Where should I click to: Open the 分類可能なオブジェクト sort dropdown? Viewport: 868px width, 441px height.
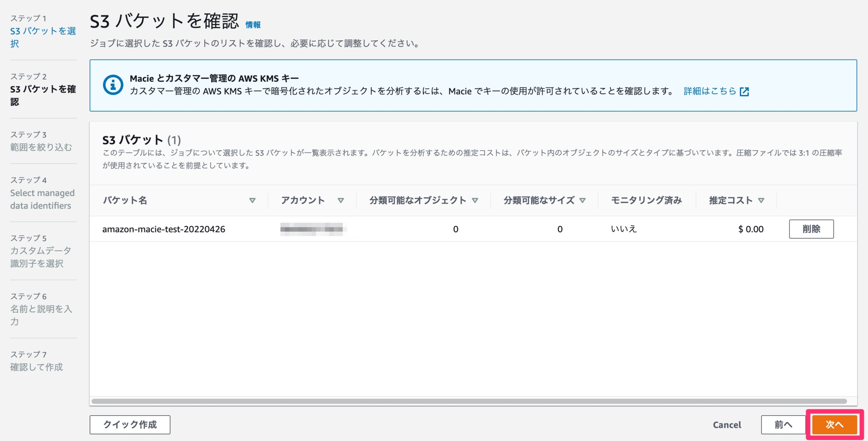pos(475,200)
